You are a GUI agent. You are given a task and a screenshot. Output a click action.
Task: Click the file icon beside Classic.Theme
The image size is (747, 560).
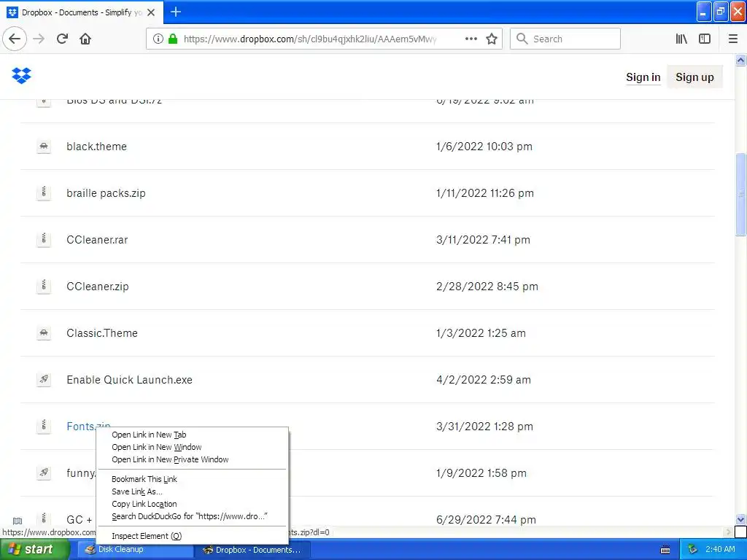point(44,332)
